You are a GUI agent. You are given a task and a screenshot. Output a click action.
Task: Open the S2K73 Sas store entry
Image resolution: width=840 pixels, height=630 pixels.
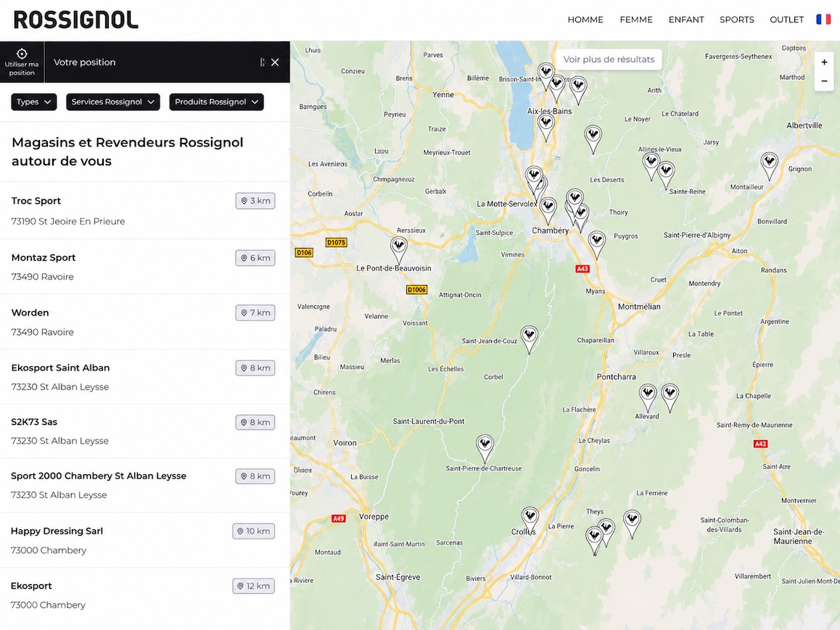pyautogui.click(x=144, y=431)
